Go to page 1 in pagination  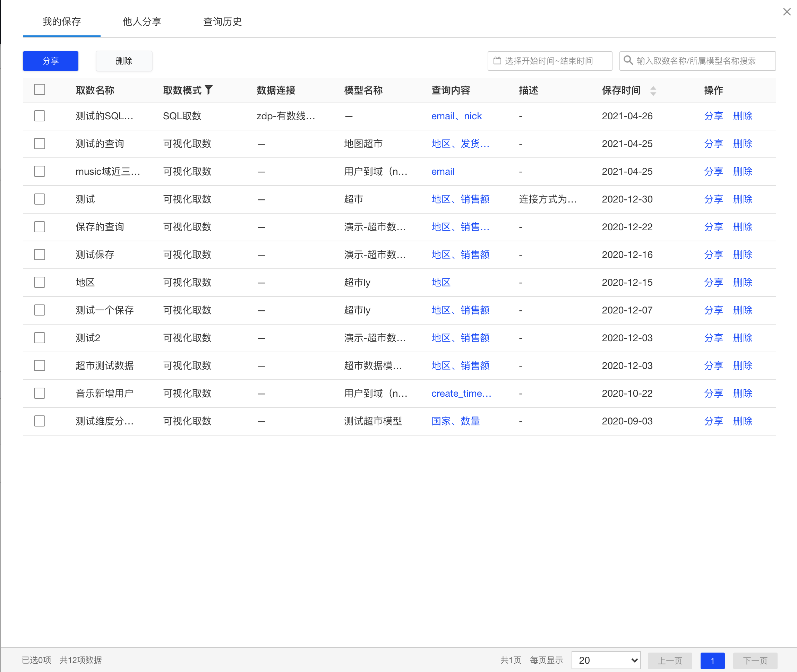(712, 660)
